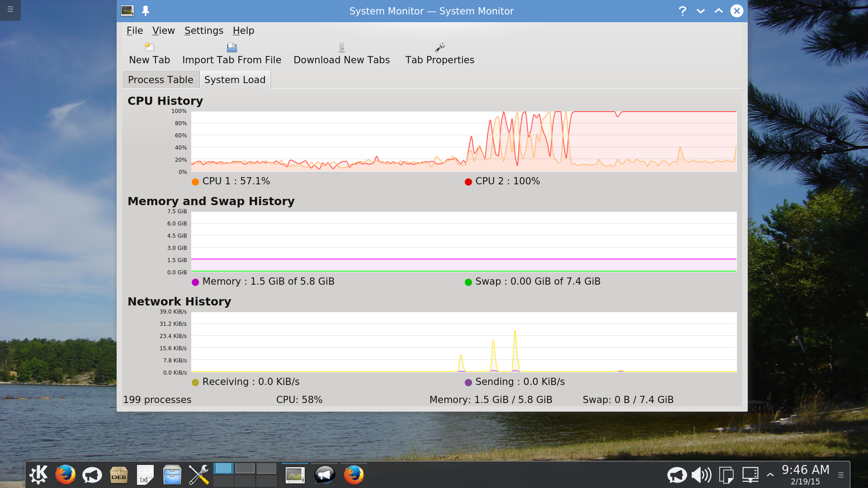The width and height of the screenshot is (868, 488).
Task: Click the Memory and Swap History graph
Action: pyautogui.click(x=464, y=242)
